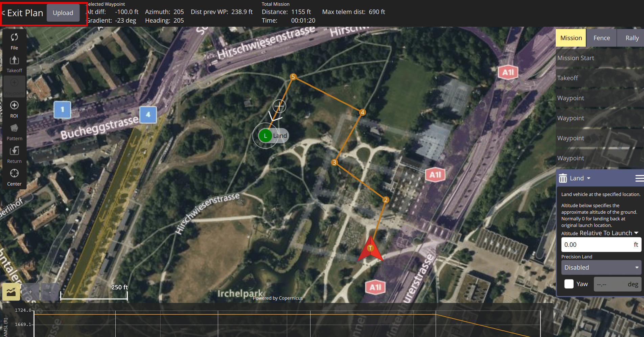Select the Takeoff item in mission list
The width and height of the screenshot is (644, 337).
pyautogui.click(x=599, y=78)
